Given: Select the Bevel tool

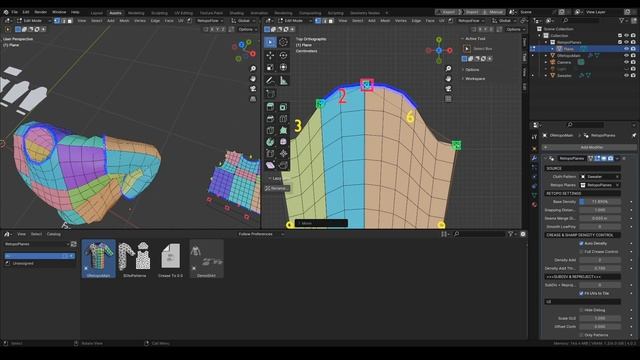Looking at the screenshot, I should pyautogui.click(x=270, y=119).
